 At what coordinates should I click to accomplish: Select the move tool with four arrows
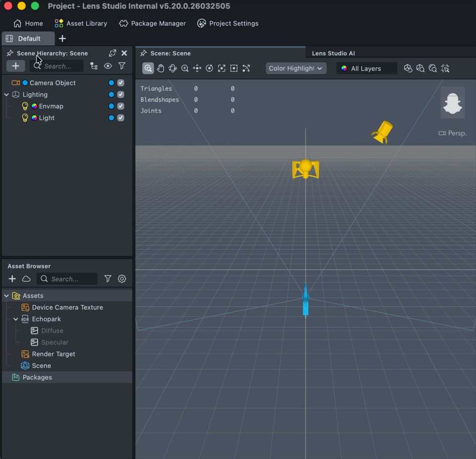pos(197,68)
